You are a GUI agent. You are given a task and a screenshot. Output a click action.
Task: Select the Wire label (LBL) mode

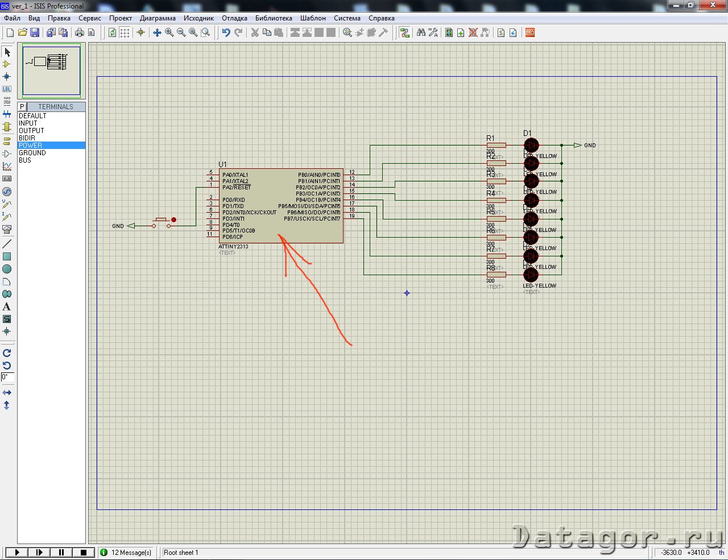tap(7, 89)
